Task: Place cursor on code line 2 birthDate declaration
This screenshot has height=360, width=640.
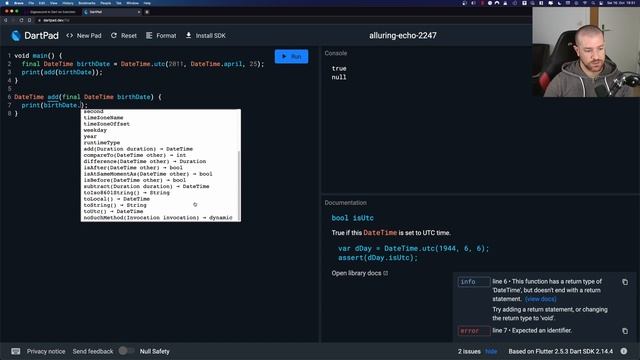Action: (x=143, y=64)
